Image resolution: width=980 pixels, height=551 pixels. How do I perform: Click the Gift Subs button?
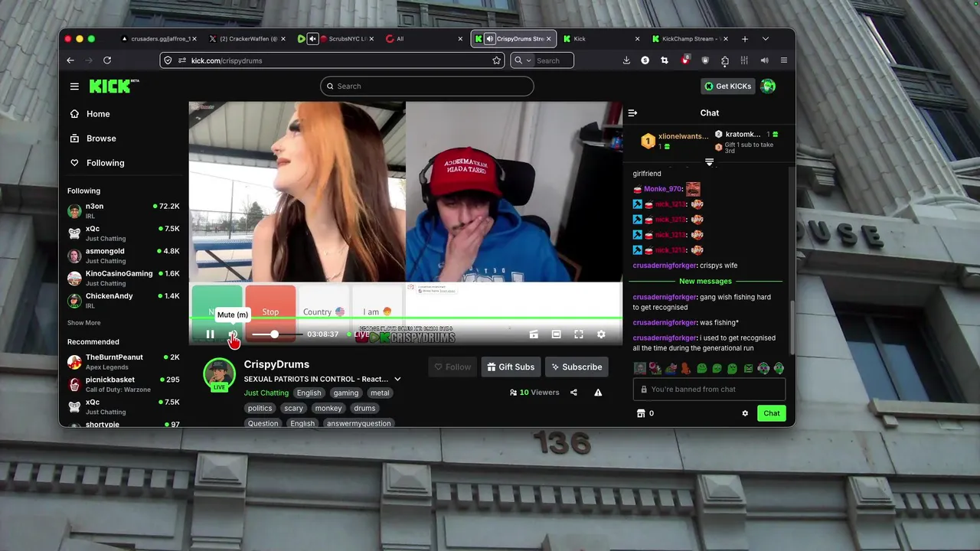[x=511, y=367]
